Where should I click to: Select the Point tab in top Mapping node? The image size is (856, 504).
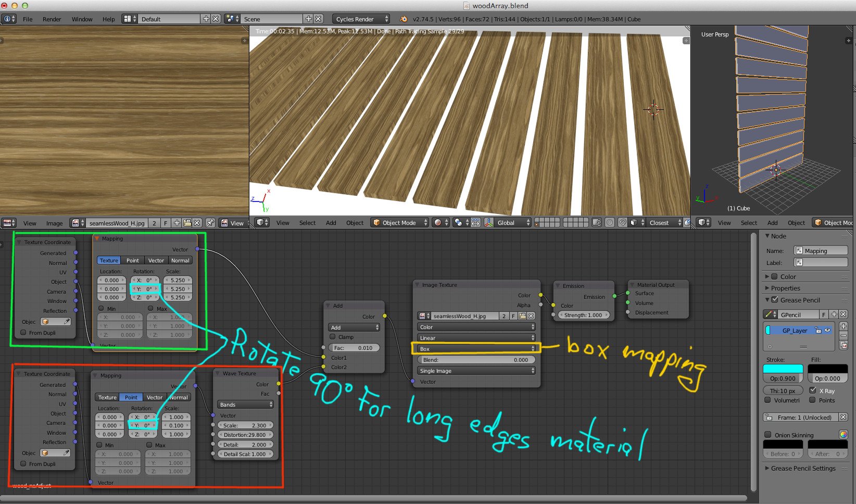132,260
